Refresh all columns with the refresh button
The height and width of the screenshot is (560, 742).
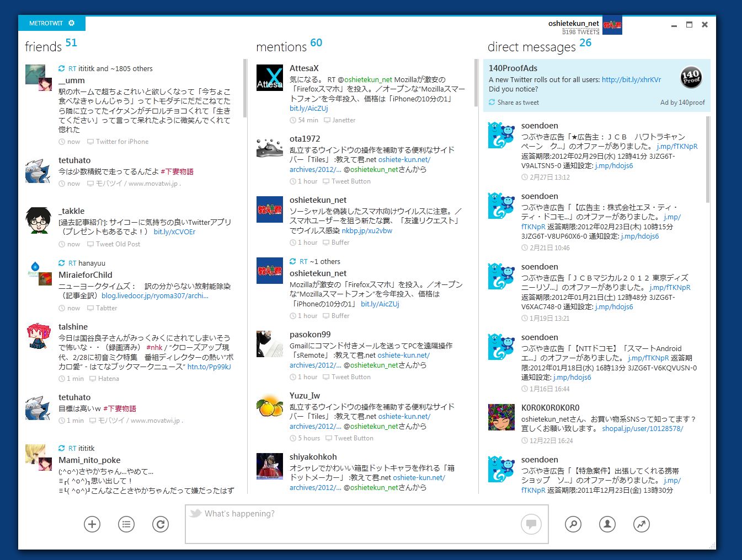(x=161, y=524)
